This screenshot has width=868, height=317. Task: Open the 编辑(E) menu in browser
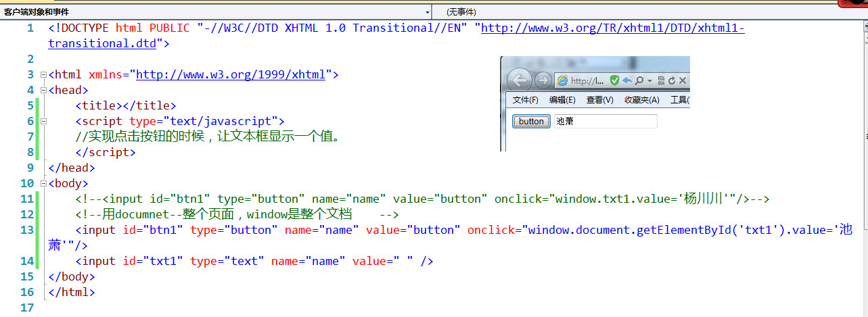click(562, 100)
